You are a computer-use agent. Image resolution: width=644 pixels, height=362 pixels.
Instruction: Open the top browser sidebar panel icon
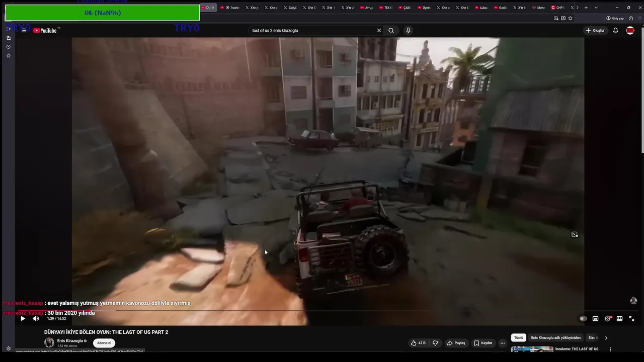[x=8, y=29]
